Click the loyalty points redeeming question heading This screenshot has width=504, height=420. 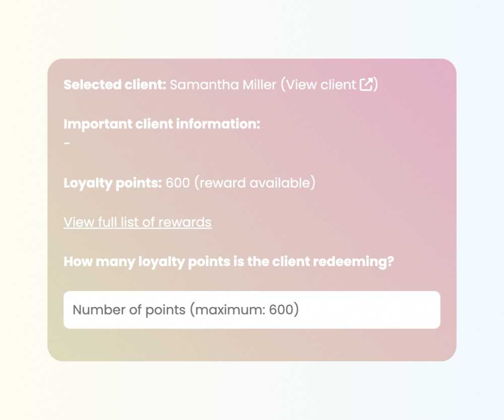(228, 262)
